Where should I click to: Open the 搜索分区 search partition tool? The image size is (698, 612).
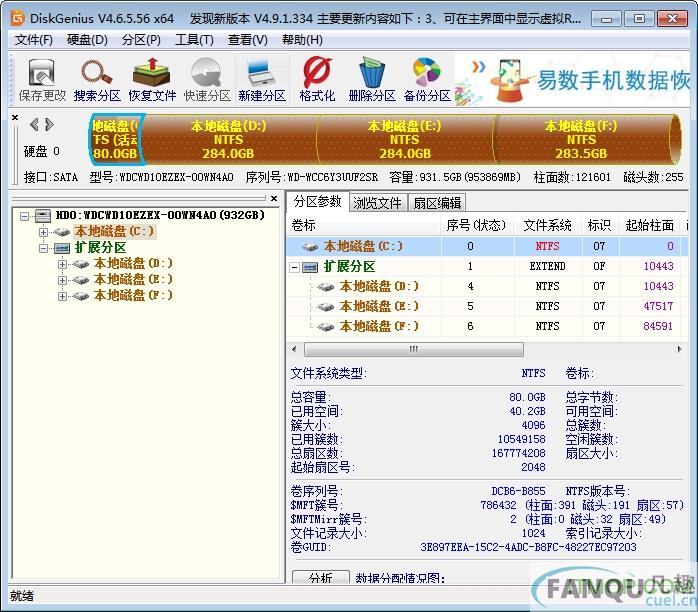pos(97,80)
